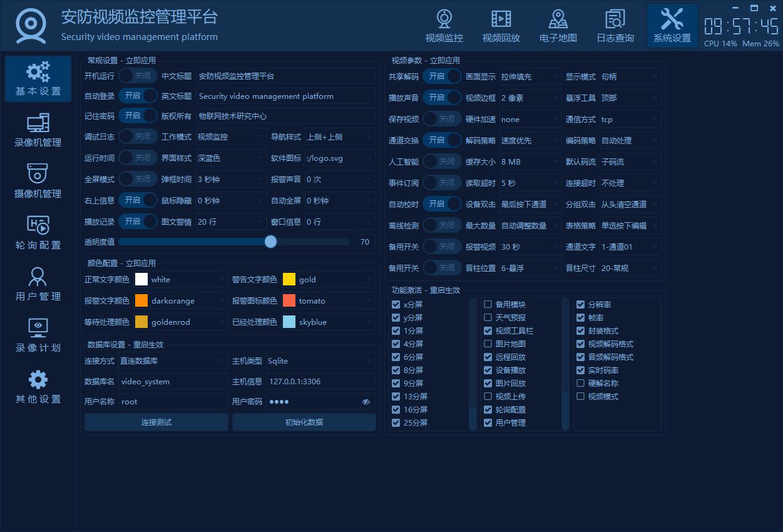783x532 pixels.
Task: Open 轮询配置 HD play icon
Action: pyautogui.click(x=38, y=225)
